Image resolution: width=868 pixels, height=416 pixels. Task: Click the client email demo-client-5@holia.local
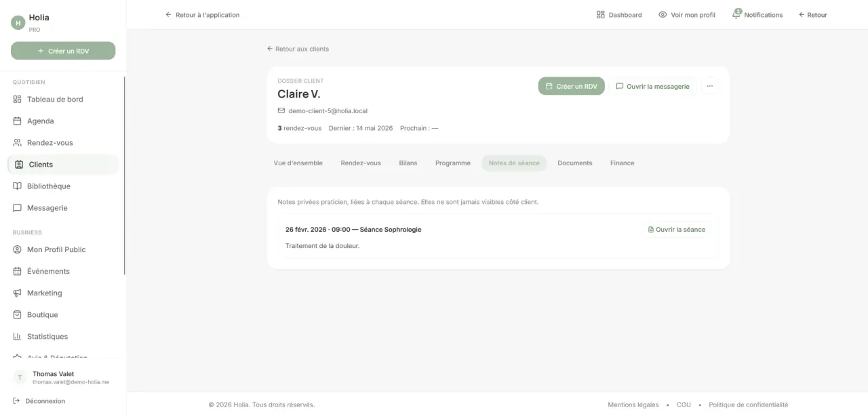pos(328,111)
